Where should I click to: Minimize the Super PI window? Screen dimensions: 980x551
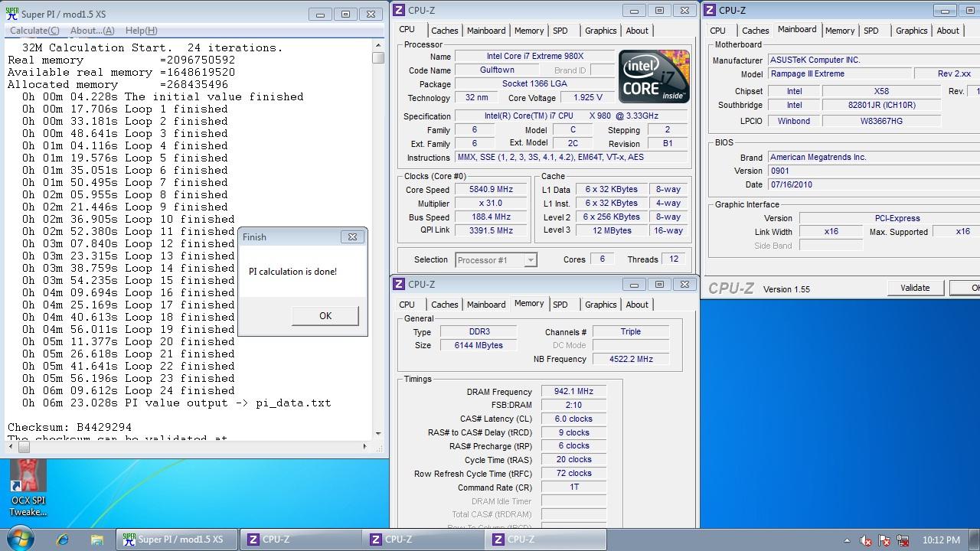click(320, 14)
